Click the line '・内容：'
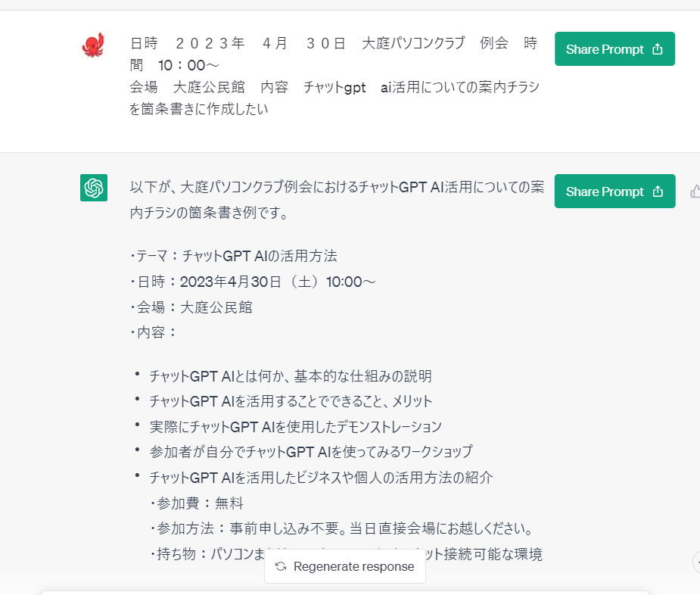The image size is (700, 595). [153, 332]
